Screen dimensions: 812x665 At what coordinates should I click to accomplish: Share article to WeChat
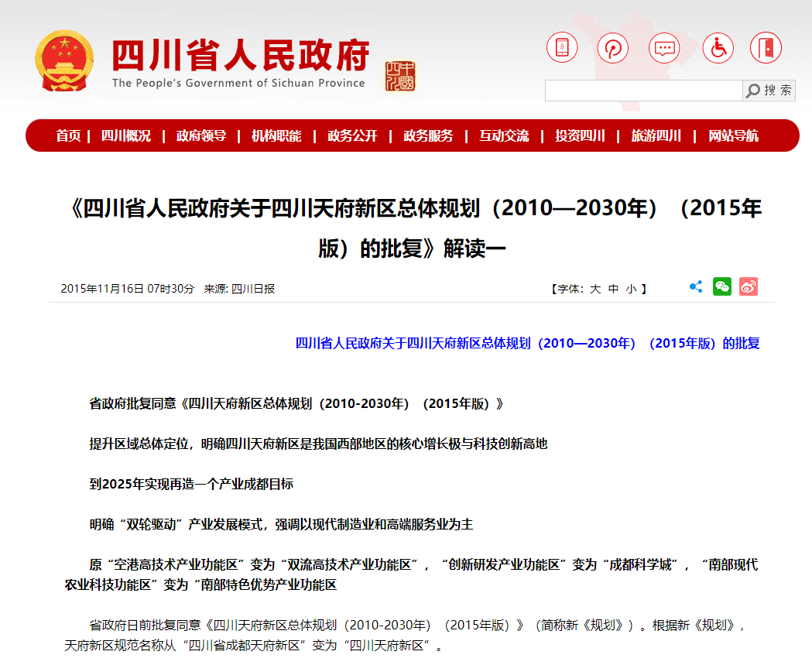coord(722,286)
